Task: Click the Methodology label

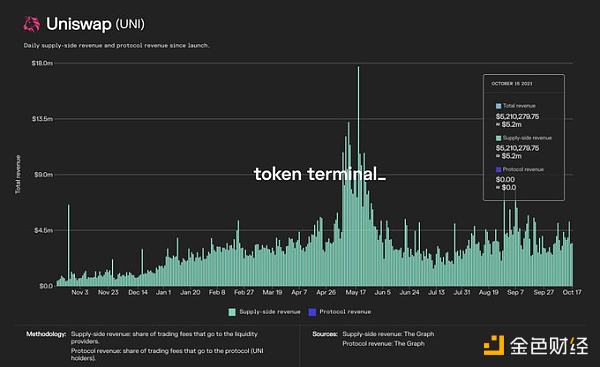Action: click(46, 334)
